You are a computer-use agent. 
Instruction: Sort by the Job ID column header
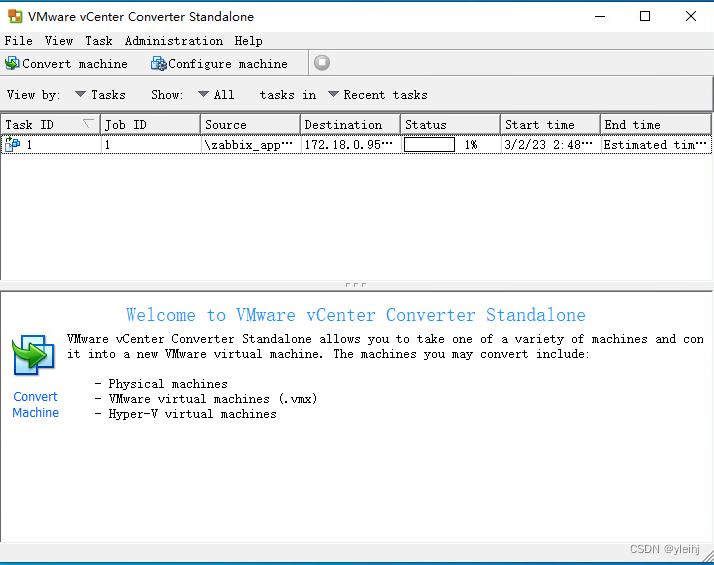coord(150,125)
